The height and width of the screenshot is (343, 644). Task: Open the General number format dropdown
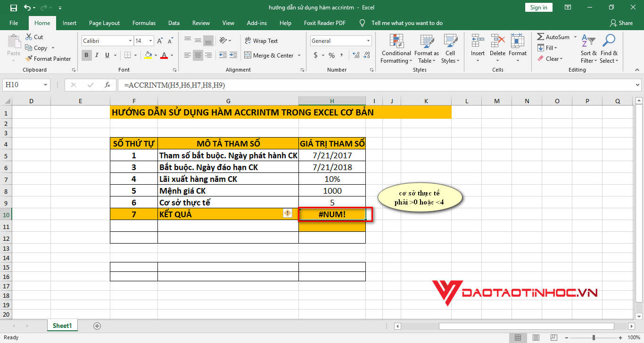click(368, 41)
